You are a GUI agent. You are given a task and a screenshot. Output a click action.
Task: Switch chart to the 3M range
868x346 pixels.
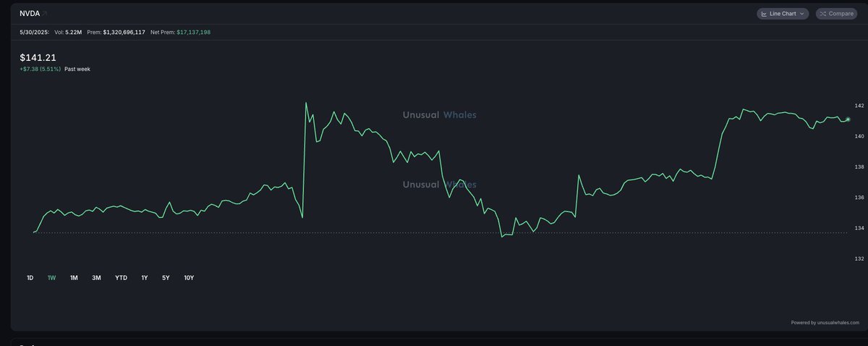coord(96,278)
